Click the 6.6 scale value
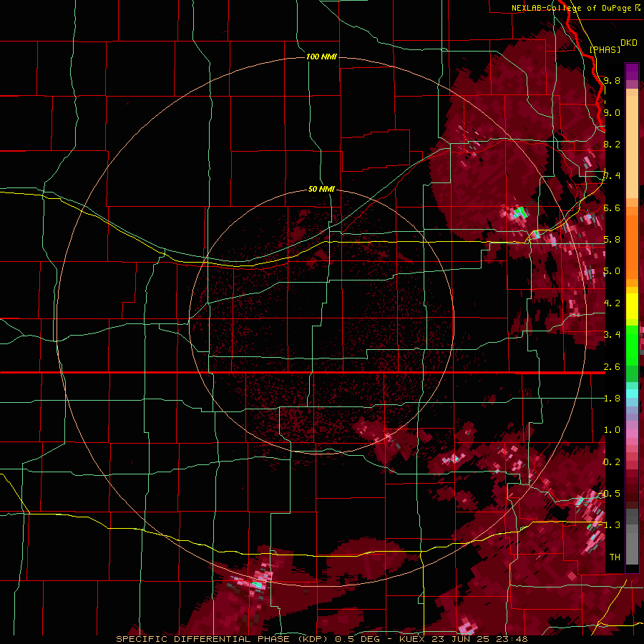The height and width of the screenshot is (644, 644). (x=612, y=208)
